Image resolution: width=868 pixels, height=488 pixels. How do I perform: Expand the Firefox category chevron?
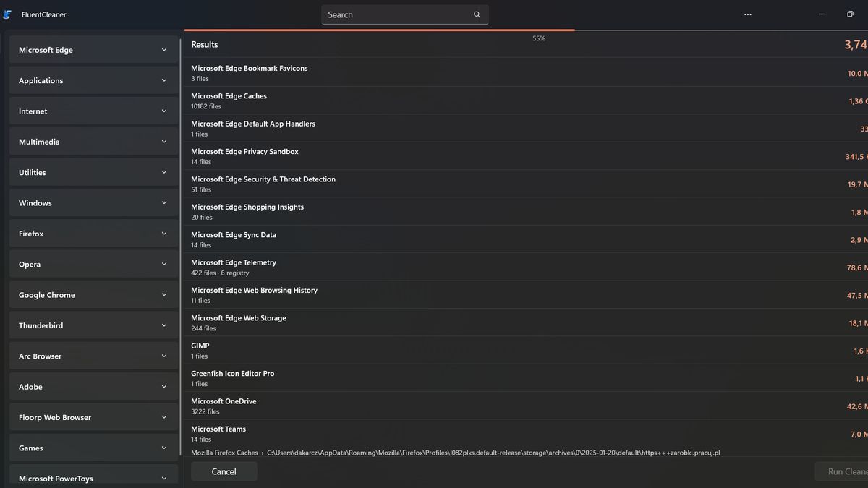[164, 234]
